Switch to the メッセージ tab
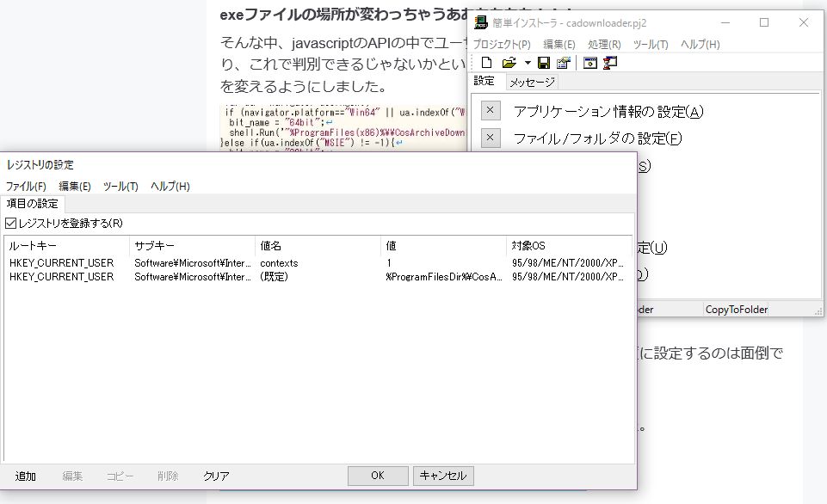This screenshot has height=504, width=827. coord(532,83)
